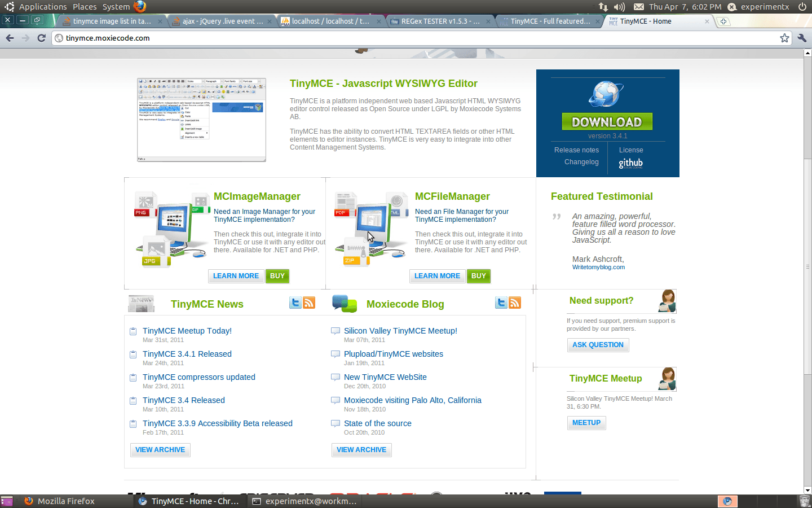The height and width of the screenshot is (508, 812).
Task: Click the Need support avatar image
Action: coord(668,301)
